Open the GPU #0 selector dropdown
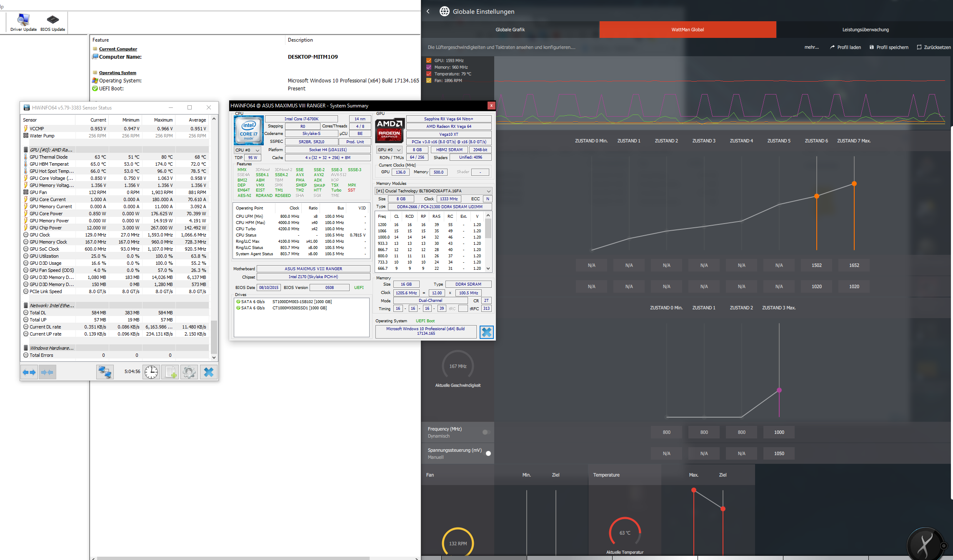Image resolution: width=953 pixels, height=560 pixels. [389, 150]
